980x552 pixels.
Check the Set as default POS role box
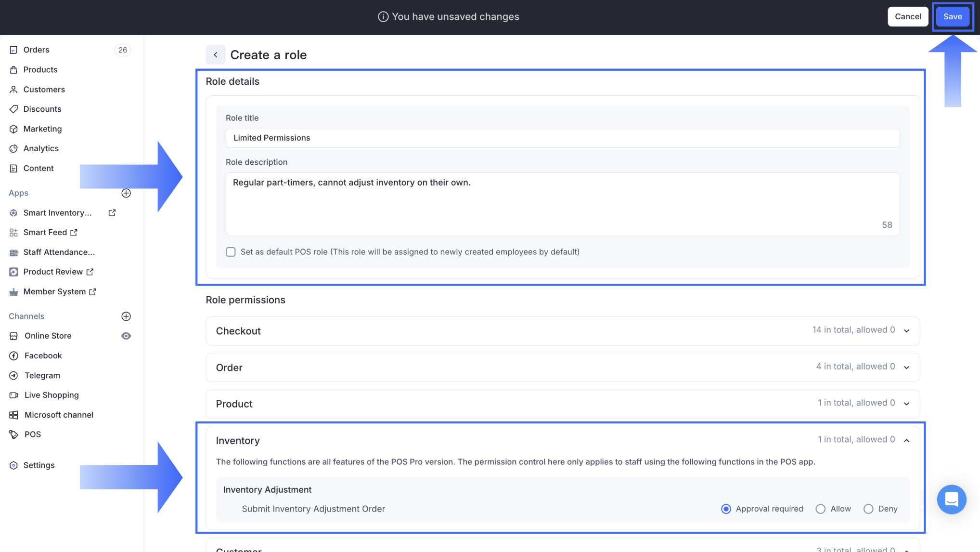coord(231,252)
